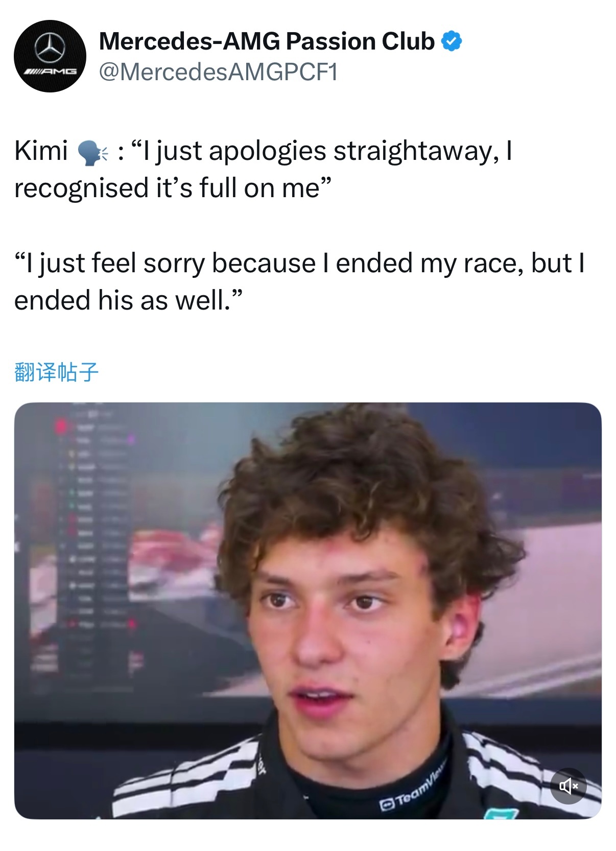Tap the "ended his as well." line
The height and width of the screenshot is (851, 616).
[x=128, y=300]
